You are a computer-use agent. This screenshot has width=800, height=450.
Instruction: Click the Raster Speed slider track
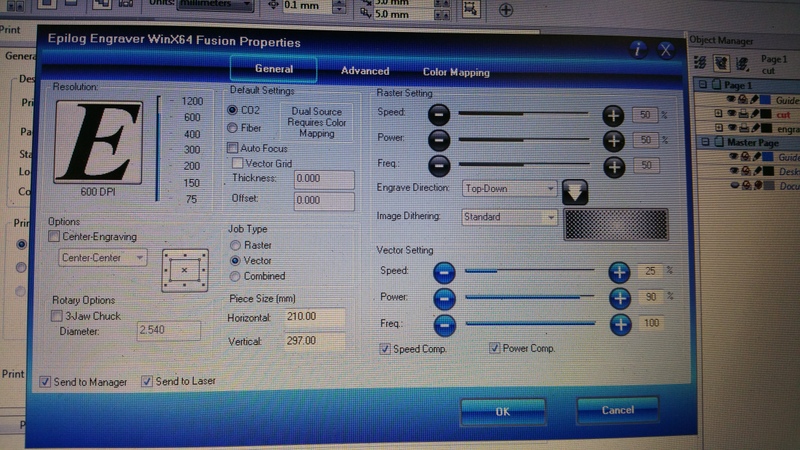[x=523, y=114]
